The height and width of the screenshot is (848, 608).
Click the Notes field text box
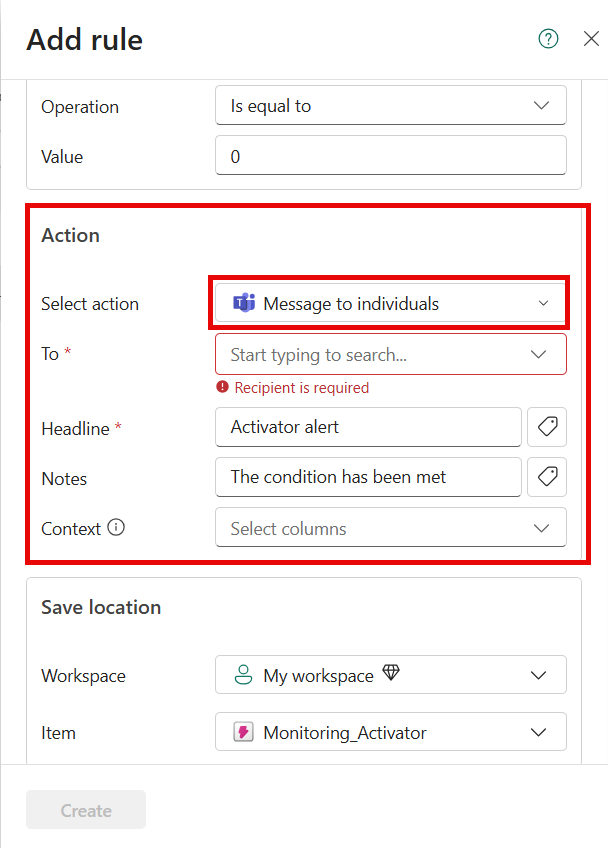click(368, 477)
